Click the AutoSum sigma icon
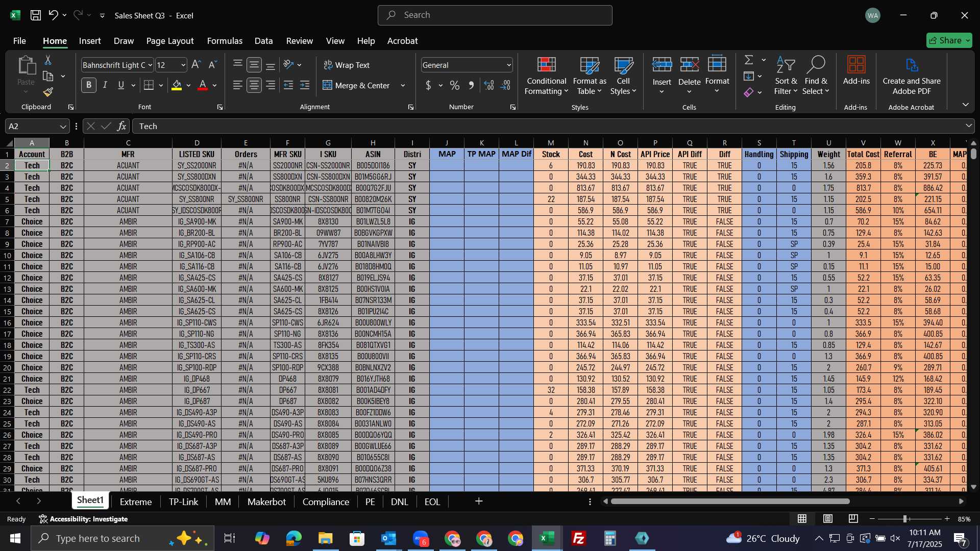This screenshot has height=551, width=980. click(749, 60)
